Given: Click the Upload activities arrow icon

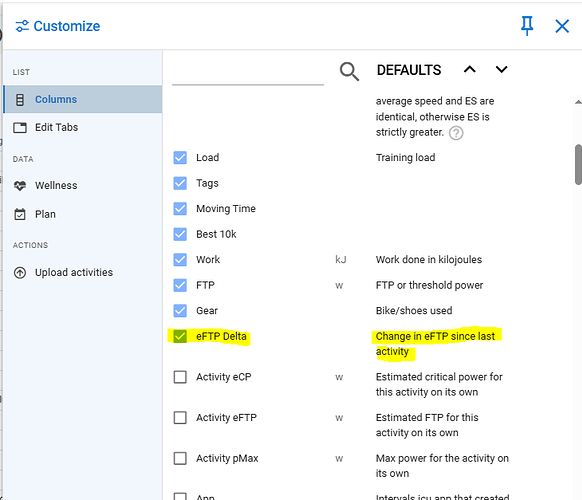Looking at the screenshot, I should click(x=20, y=272).
